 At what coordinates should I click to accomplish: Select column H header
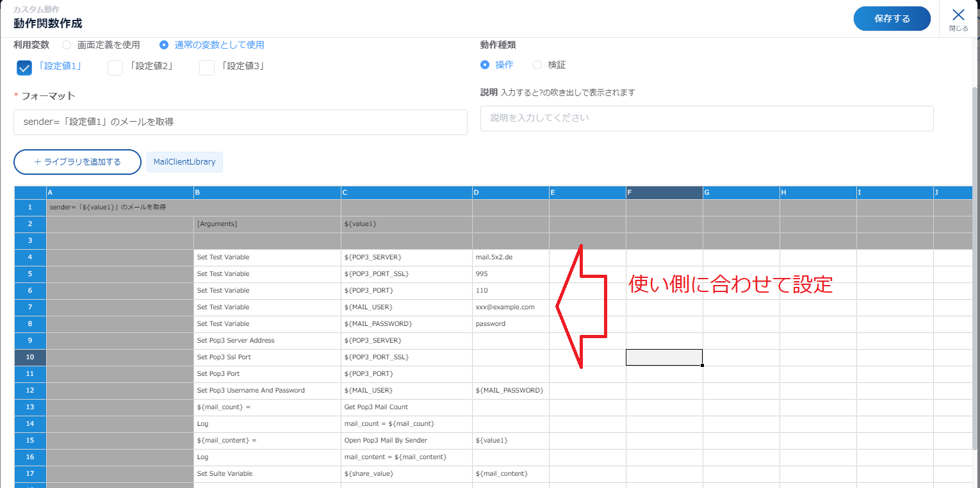click(x=819, y=193)
